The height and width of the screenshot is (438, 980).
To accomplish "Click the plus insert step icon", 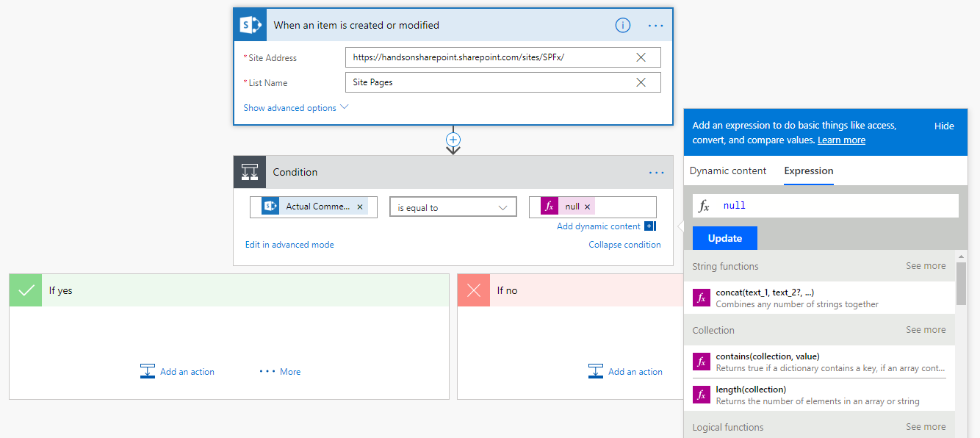I will point(453,139).
